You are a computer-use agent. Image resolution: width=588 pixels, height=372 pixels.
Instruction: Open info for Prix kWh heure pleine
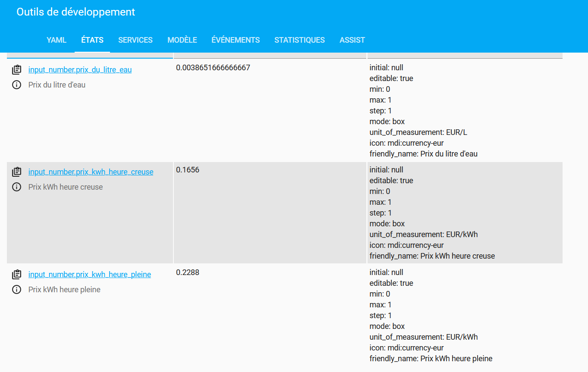(x=16, y=290)
